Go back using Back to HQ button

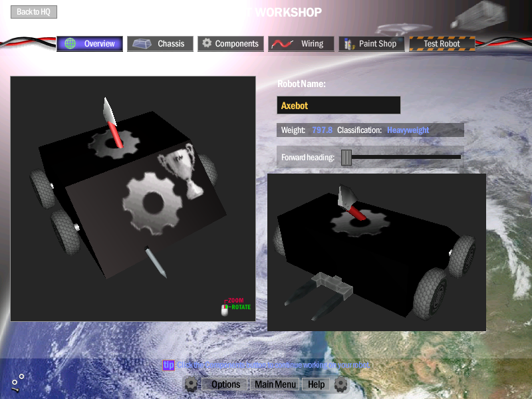click(x=34, y=12)
